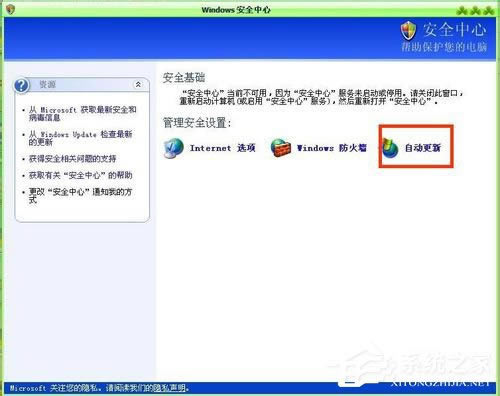
Task: Click the Windows 安全中心 title bar text
Action: [236, 10]
